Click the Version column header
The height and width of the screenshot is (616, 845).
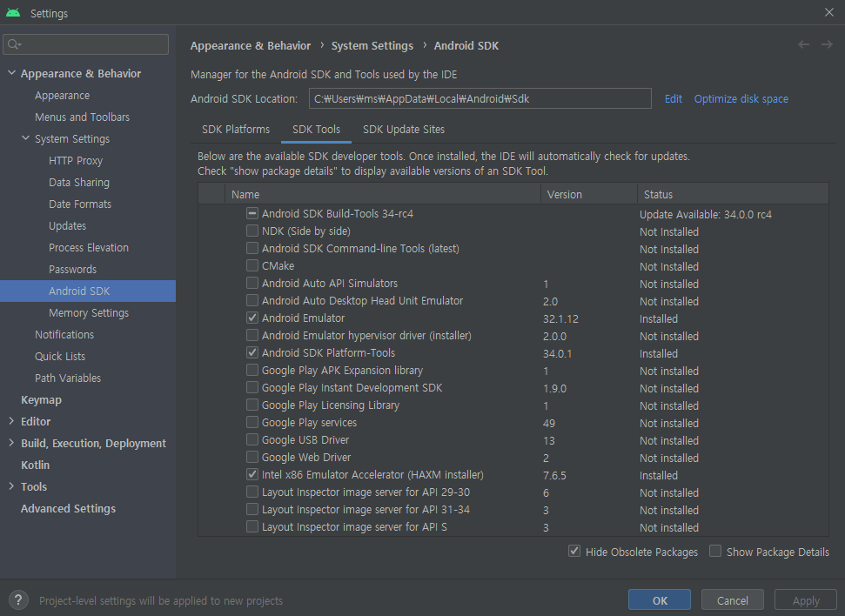[x=589, y=194]
